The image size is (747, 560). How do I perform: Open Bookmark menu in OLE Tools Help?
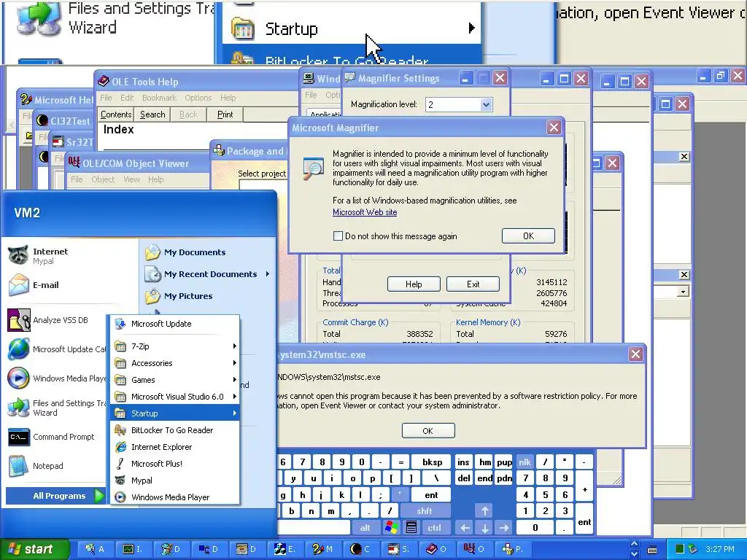(x=159, y=98)
